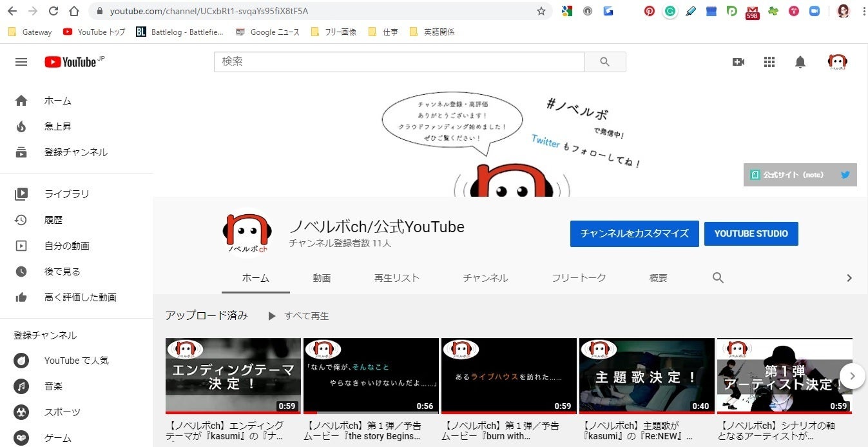
Task: Click the create video camera icon
Action: (738, 62)
